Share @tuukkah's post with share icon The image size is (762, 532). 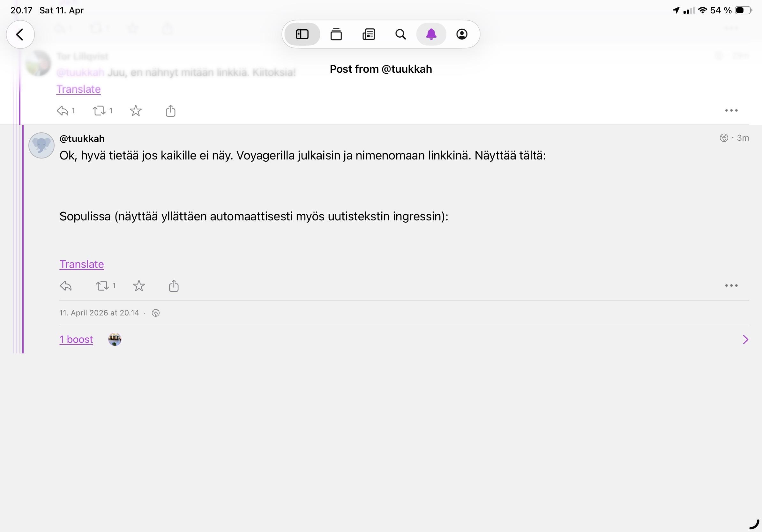tap(174, 286)
